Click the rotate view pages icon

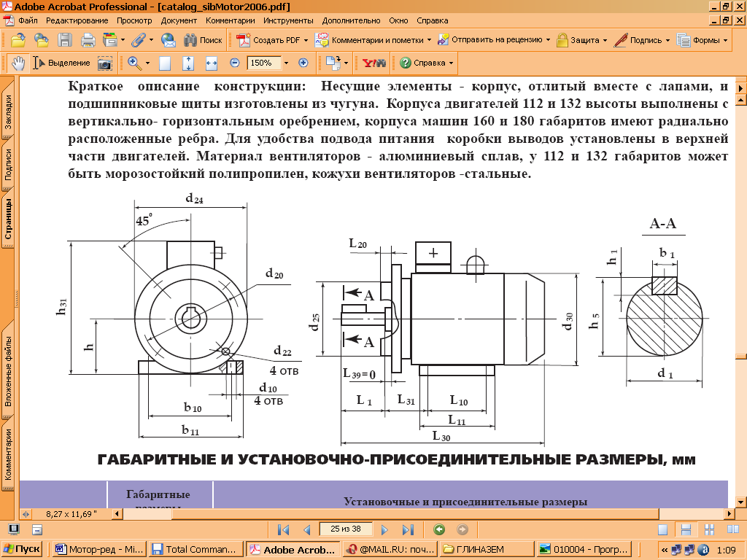click(333, 63)
